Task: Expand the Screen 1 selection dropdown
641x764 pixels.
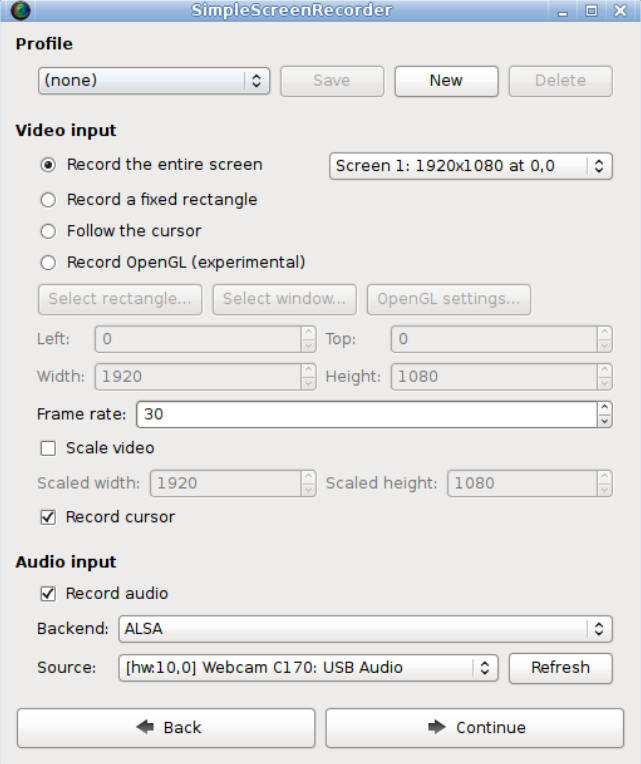Action: coord(470,166)
